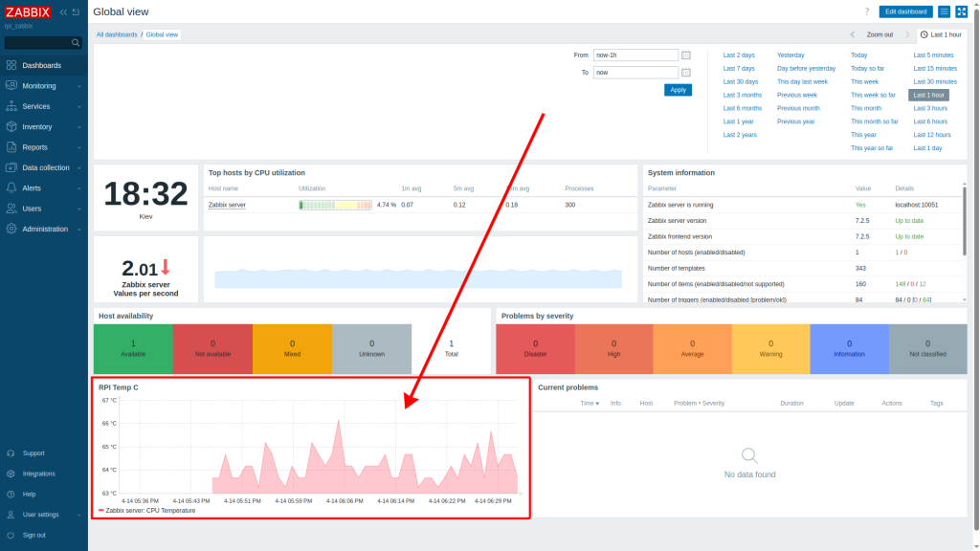Open the Last 1 hour time selector tab
This screenshot has height=551, width=980.
tap(942, 35)
